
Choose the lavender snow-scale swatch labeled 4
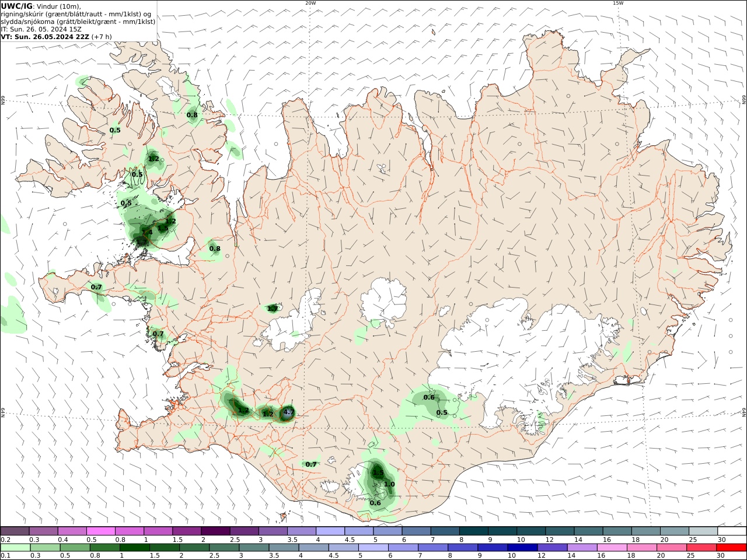click(x=329, y=531)
